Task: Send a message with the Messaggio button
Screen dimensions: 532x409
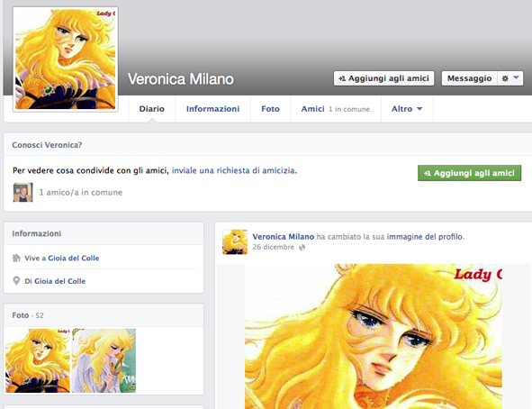Action: 469,78
